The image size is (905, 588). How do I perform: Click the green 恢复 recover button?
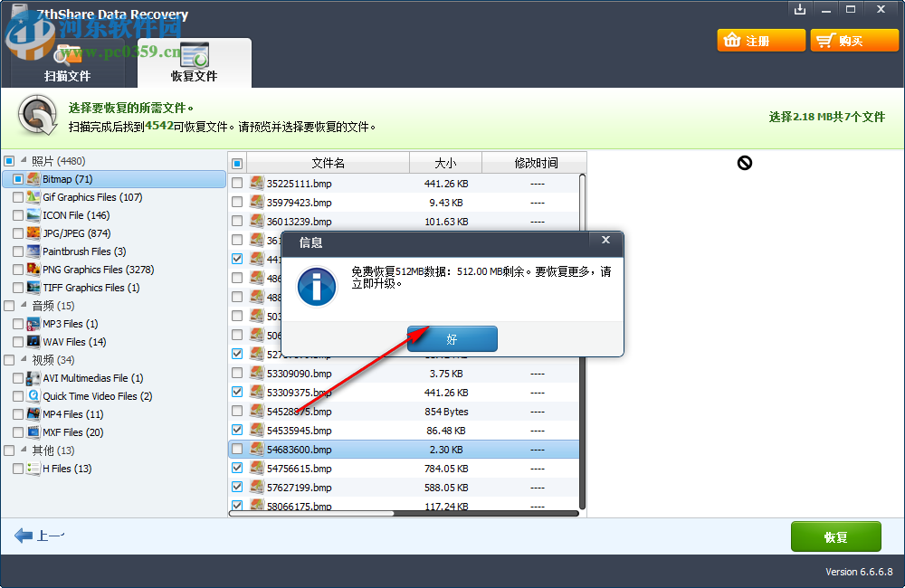(x=835, y=536)
